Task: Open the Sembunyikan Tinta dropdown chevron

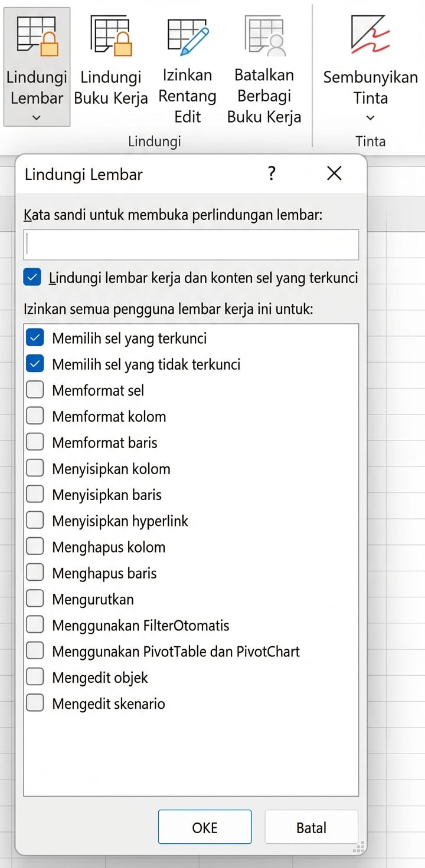Action: click(x=370, y=117)
